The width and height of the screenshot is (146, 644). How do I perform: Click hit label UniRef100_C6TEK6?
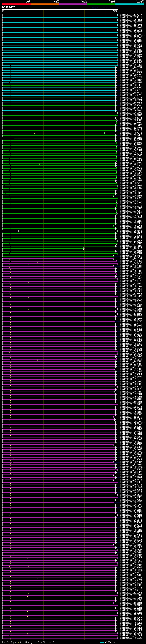click(x=131, y=20)
